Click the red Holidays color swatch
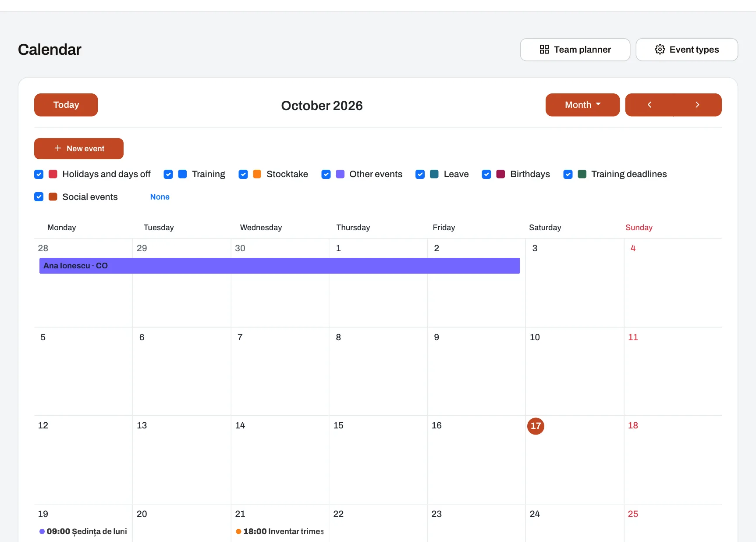This screenshot has height=542, width=756. click(x=53, y=174)
